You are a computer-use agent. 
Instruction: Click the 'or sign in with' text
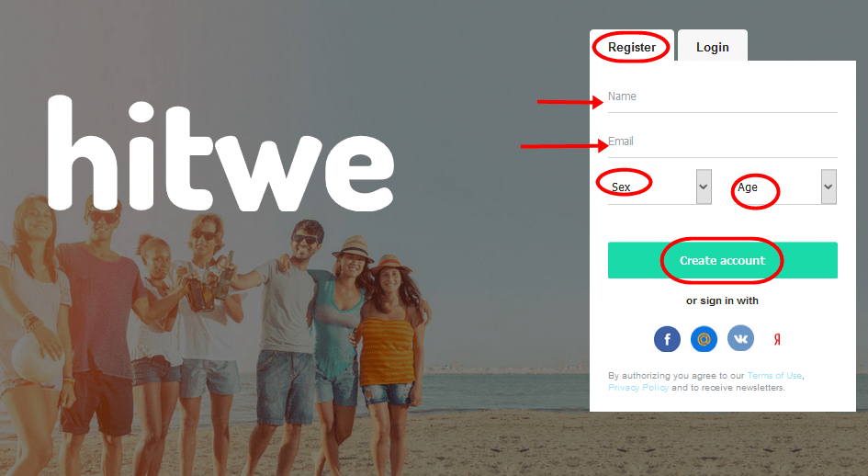(x=722, y=300)
